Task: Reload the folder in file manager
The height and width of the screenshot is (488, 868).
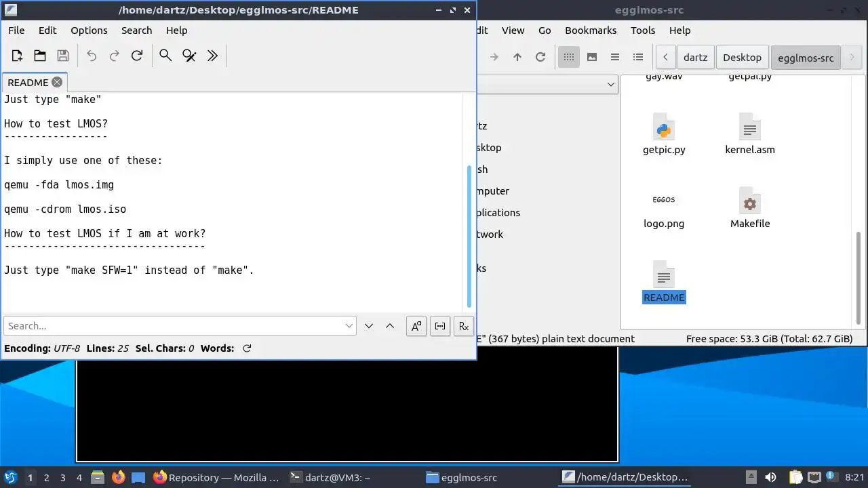Action: click(540, 57)
